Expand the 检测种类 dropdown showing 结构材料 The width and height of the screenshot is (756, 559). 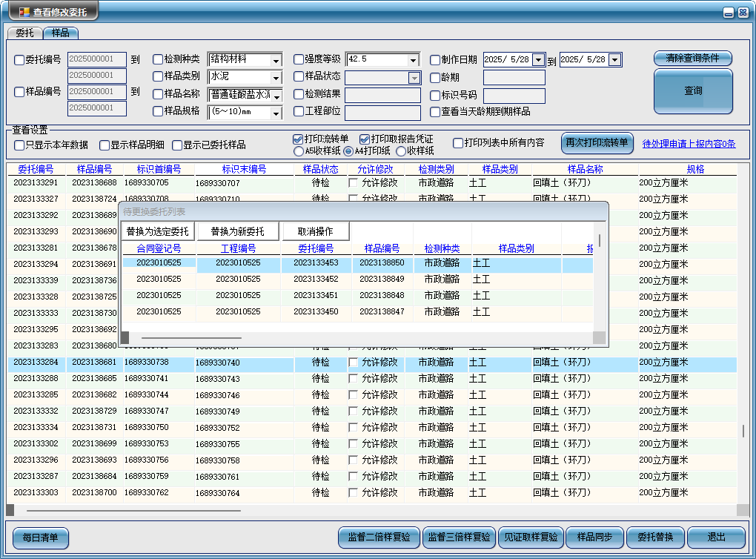click(x=276, y=60)
